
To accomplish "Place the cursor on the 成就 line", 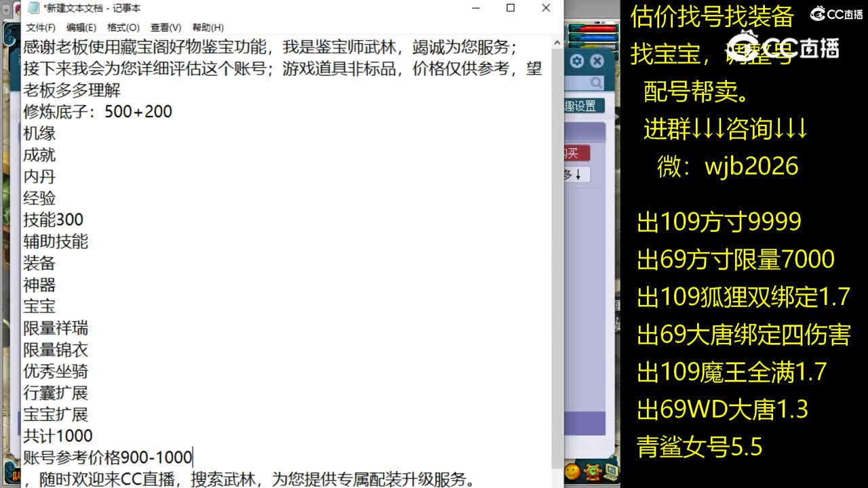I will click(x=39, y=155).
